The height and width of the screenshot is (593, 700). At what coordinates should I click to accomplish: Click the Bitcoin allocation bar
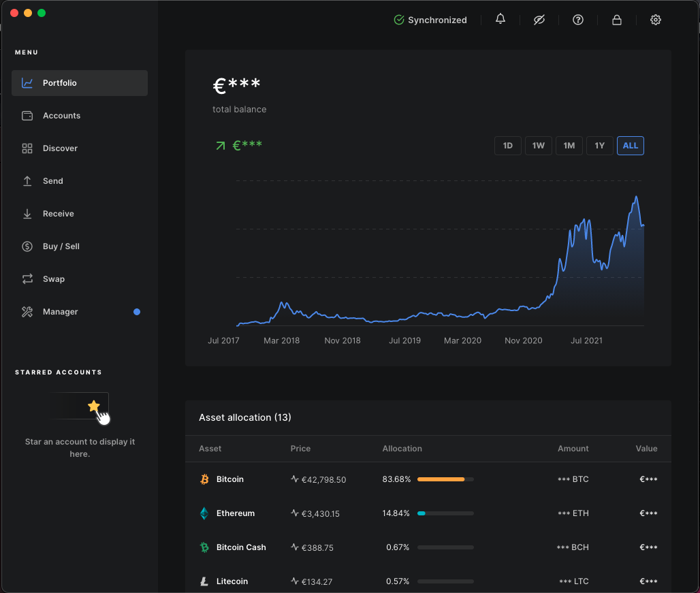click(x=445, y=479)
